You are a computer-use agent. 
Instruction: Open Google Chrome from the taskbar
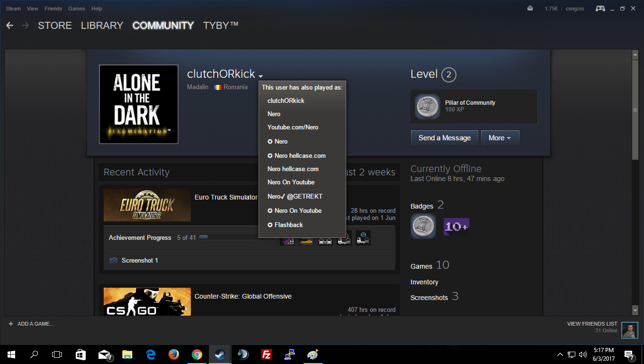pyautogui.click(x=197, y=354)
